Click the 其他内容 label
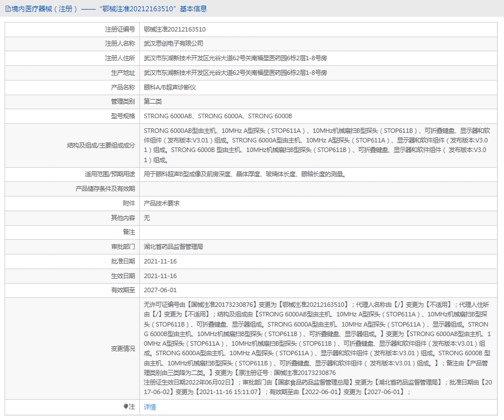 [x=123, y=217]
